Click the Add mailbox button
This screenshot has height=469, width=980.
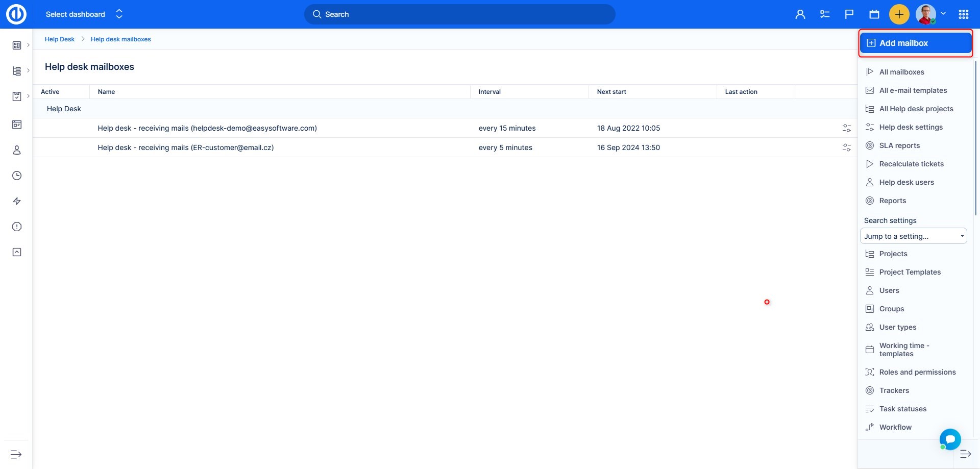915,43
